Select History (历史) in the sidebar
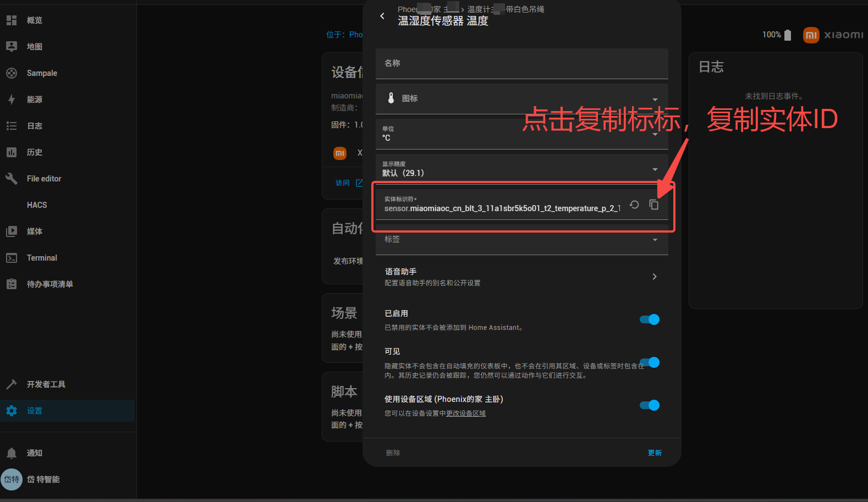This screenshot has height=502, width=868. pos(34,152)
